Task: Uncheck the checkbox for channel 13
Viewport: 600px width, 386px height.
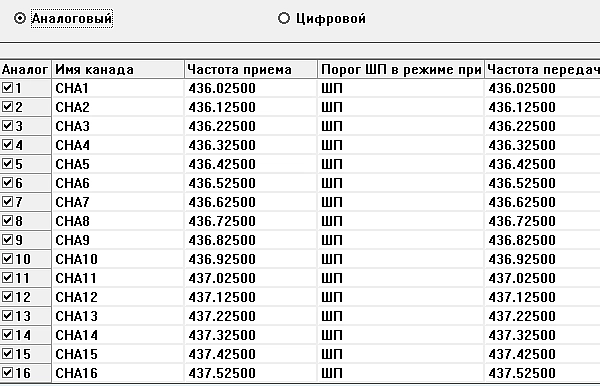Action: pos(7,316)
